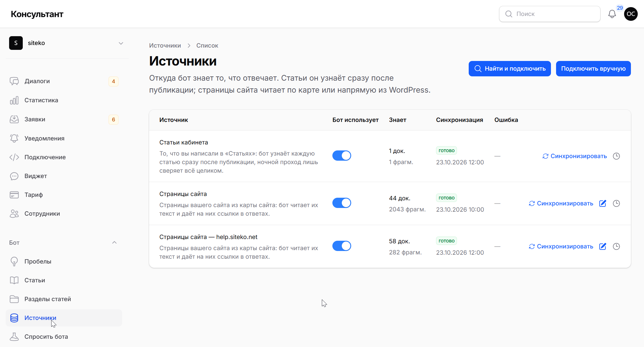Click the 2043 фрагм. value
The width and height of the screenshot is (644, 347).
tap(407, 209)
